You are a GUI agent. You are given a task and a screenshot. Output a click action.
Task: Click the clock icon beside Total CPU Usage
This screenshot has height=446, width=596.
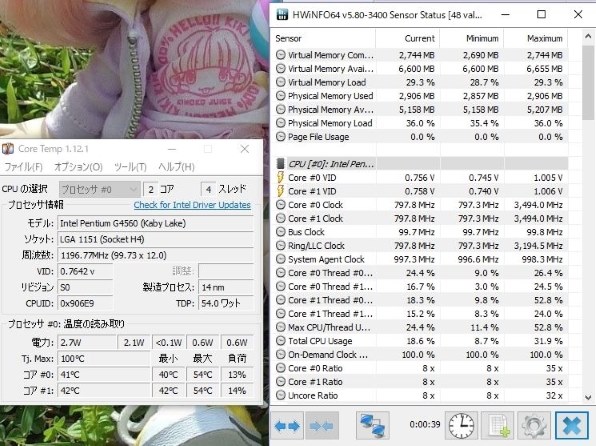[x=281, y=341]
